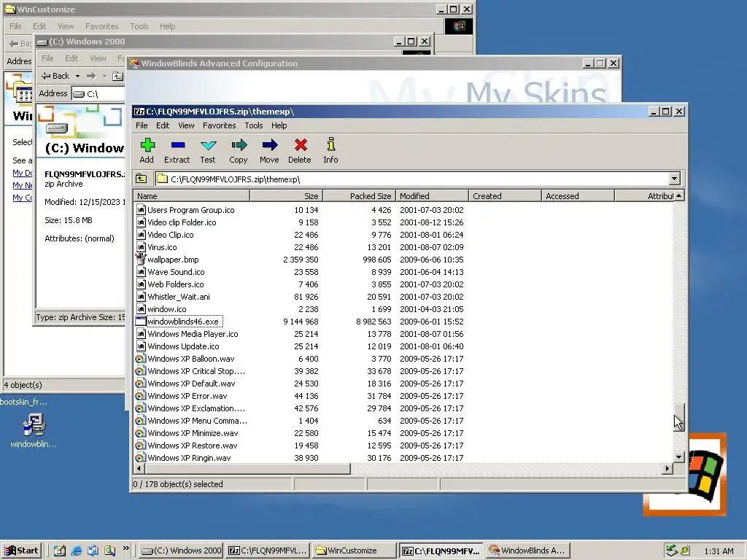The height and width of the screenshot is (560, 747).
Task: Sort list by the Modified column header
Action: 432,195
